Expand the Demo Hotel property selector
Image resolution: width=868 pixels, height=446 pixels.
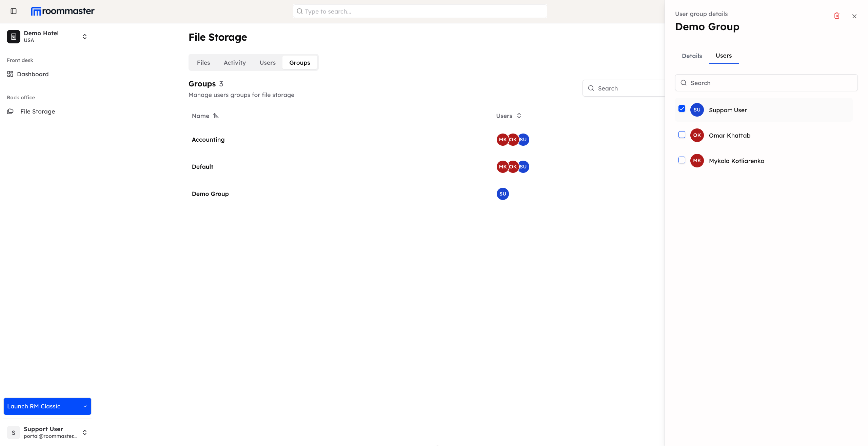point(84,36)
